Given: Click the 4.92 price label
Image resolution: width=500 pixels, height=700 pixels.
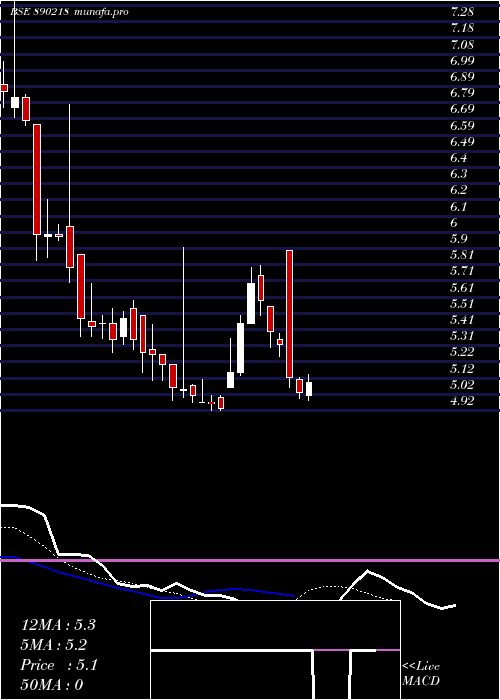Looking at the screenshot, I should click(x=462, y=401).
